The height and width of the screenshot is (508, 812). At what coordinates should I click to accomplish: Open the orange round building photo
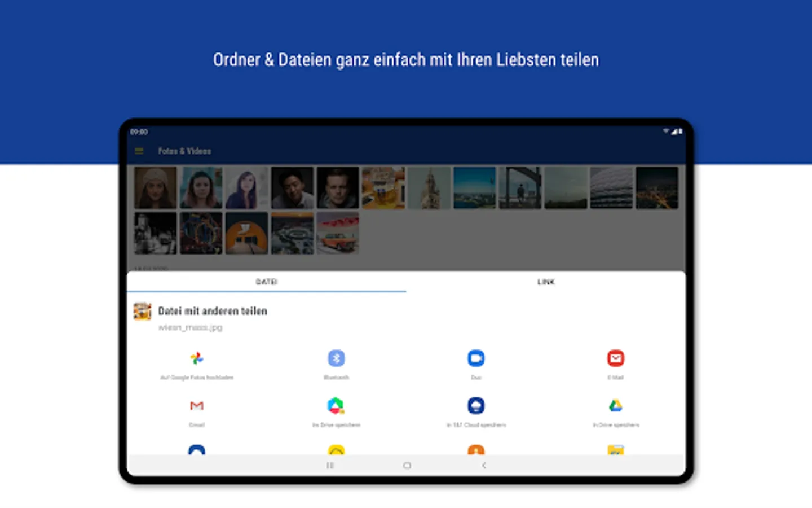pos(246,233)
